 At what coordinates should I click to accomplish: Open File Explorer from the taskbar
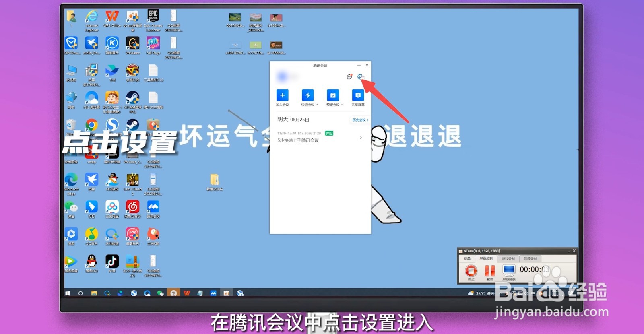click(x=94, y=293)
